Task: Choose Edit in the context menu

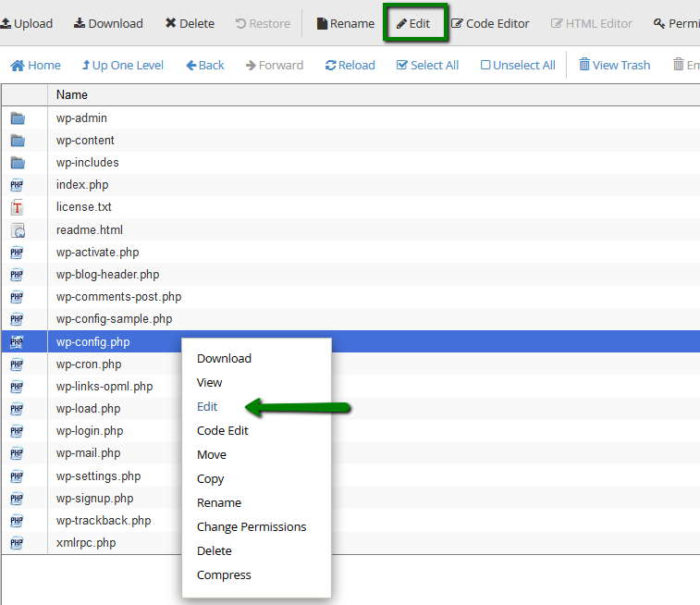Action: pos(207,407)
